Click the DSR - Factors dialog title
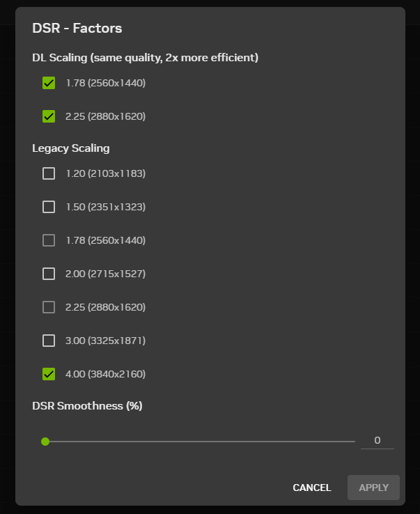Screen dimensions: 420x514 77,29
